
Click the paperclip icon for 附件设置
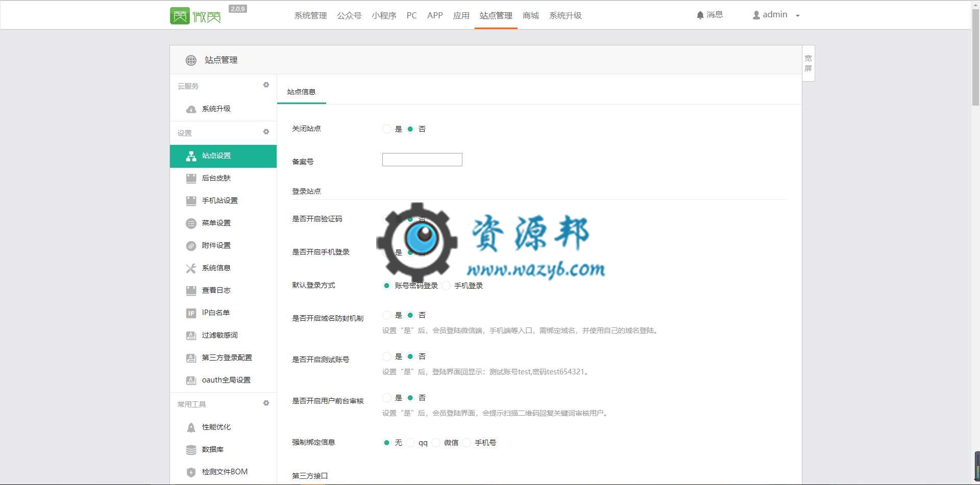191,246
